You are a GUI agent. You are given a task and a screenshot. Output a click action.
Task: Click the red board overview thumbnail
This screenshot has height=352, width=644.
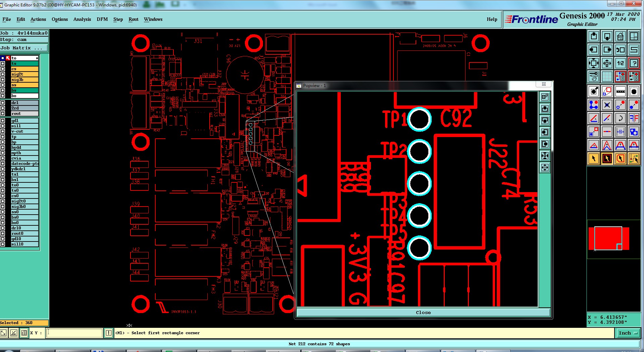pos(608,238)
